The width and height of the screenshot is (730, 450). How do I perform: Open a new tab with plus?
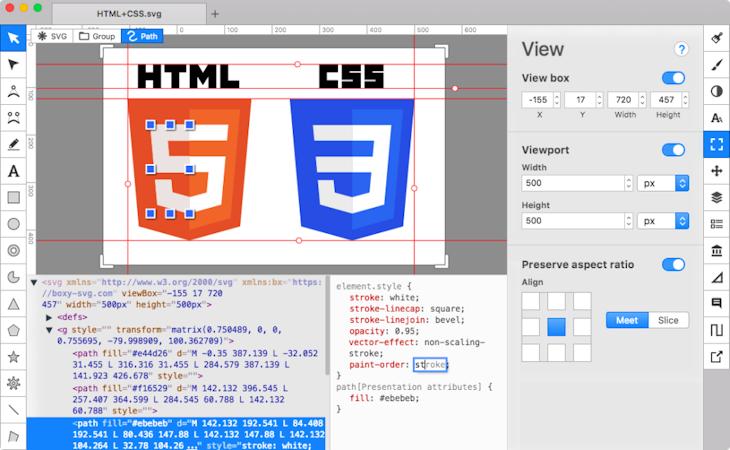tap(215, 14)
